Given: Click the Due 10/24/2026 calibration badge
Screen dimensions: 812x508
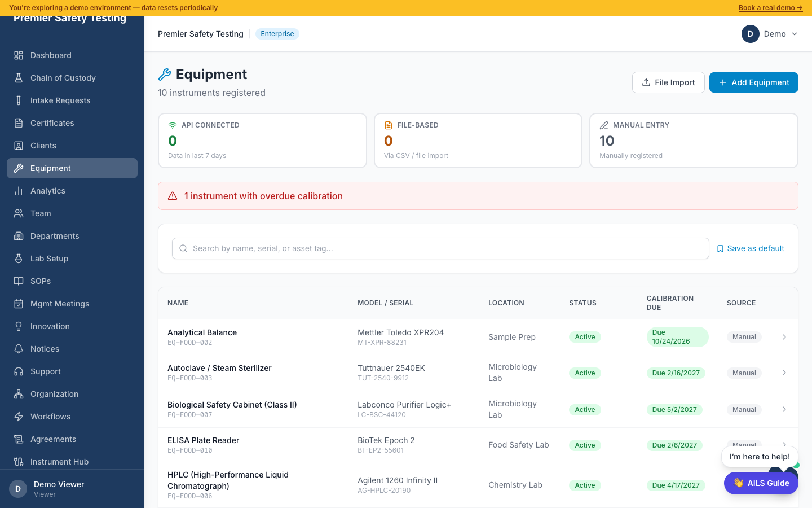Looking at the screenshot, I should point(677,337).
